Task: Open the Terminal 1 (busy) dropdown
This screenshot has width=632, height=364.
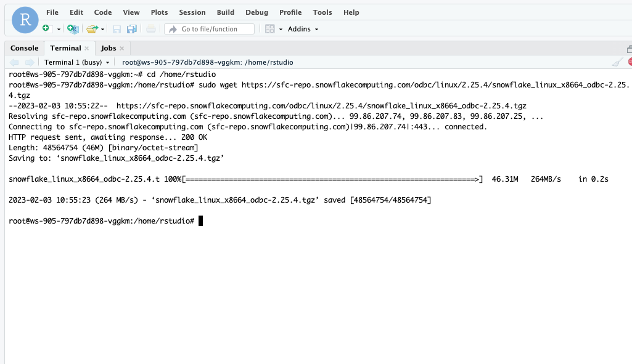Action: [76, 62]
